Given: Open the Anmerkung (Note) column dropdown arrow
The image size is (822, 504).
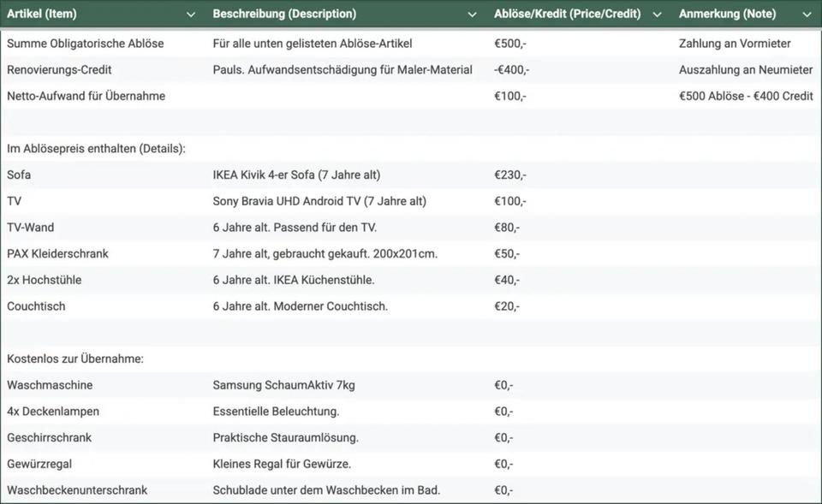Looking at the screenshot, I should (806, 15).
